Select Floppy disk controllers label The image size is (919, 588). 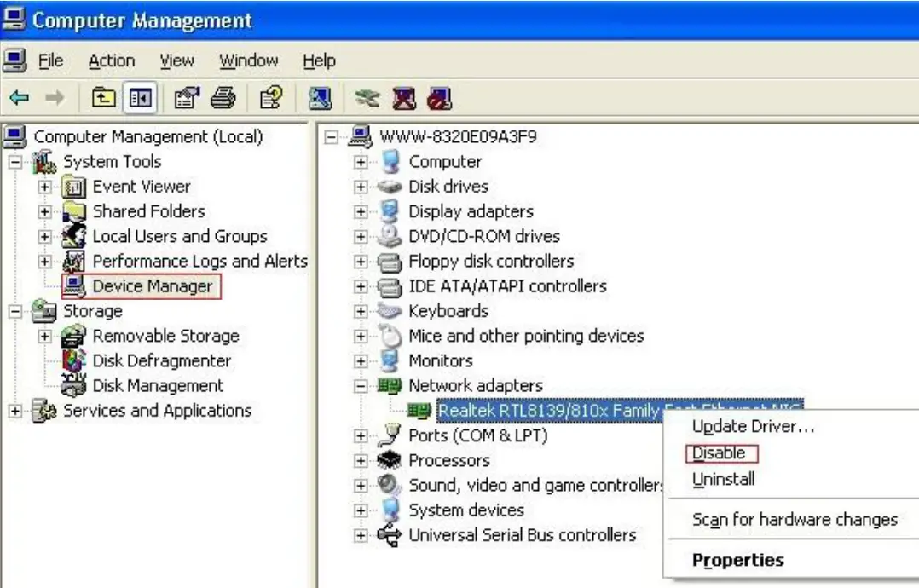(491, 262)
